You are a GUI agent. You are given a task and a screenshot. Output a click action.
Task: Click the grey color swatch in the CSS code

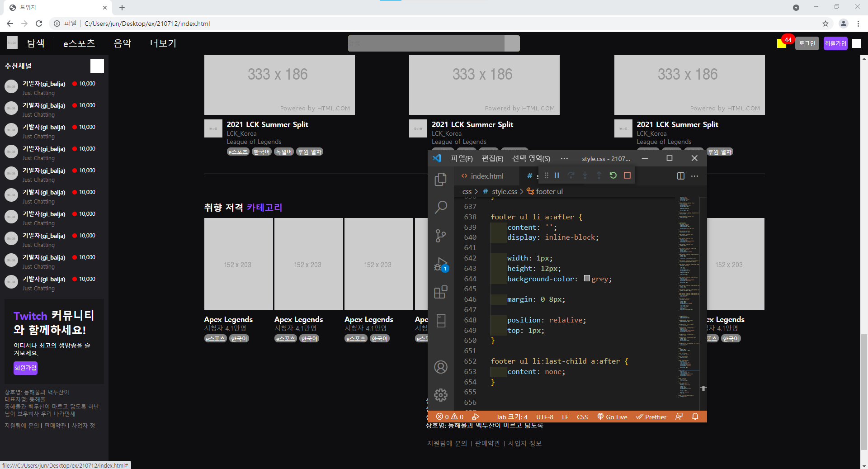(587, 279)
